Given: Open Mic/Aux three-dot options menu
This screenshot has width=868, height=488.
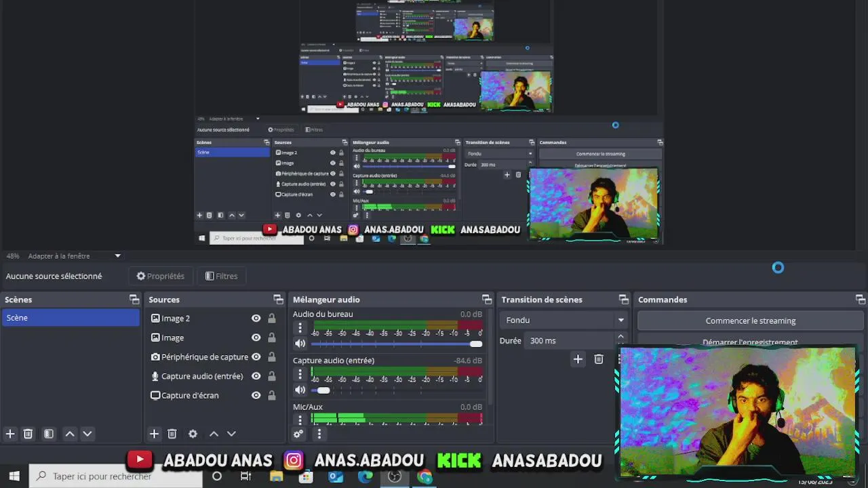Looking at the screenshot, I should click(x=300, y=420).
